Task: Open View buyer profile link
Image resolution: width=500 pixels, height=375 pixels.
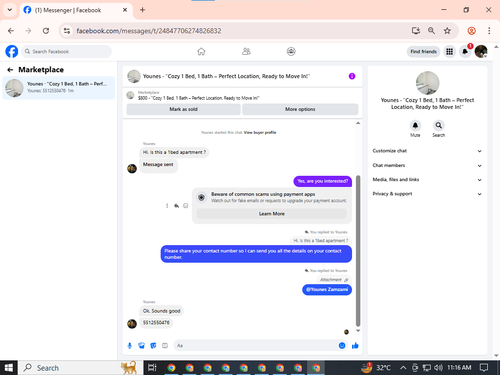Action: tap(260, 133)
